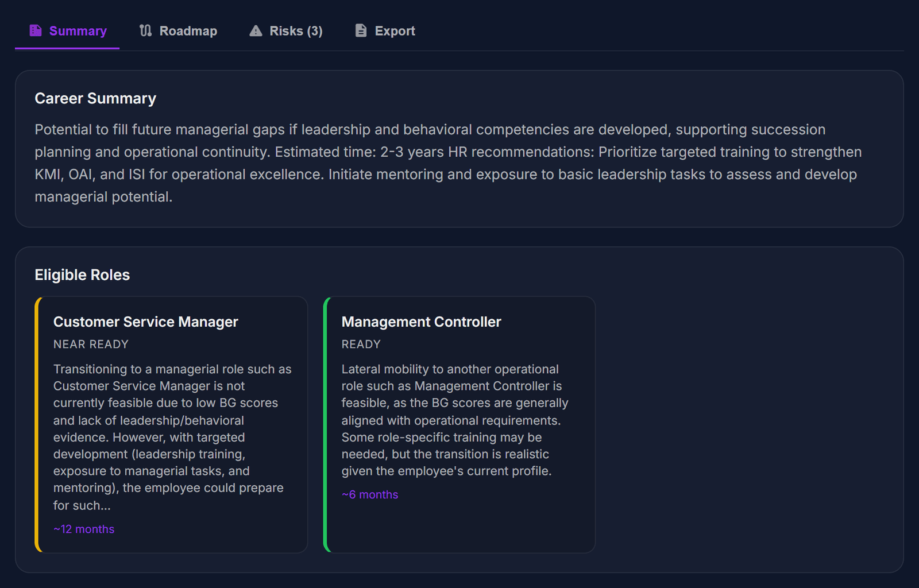Click the career summary paragraph text

[448, 163]
